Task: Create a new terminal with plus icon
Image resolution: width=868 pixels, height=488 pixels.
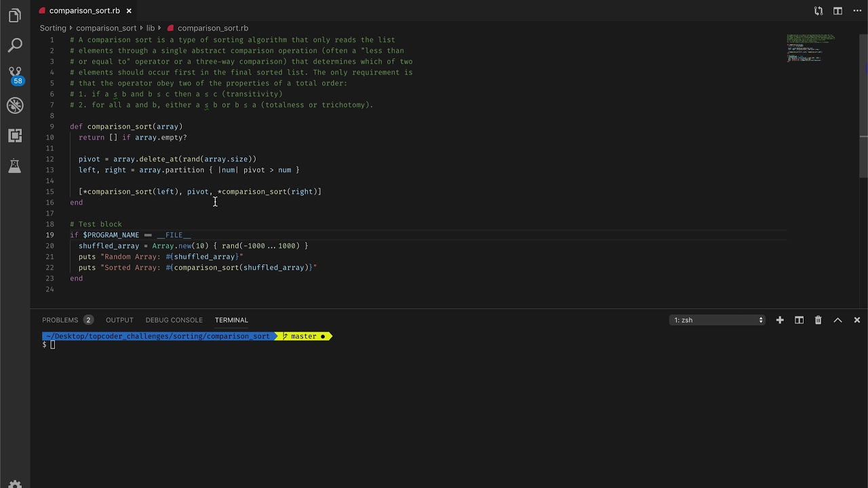Action: coord(780,320)
